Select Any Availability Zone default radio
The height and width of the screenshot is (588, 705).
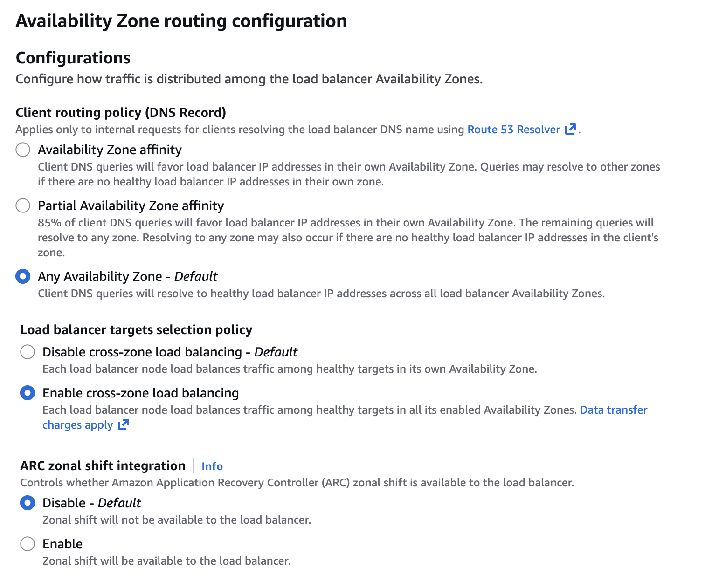23,277
